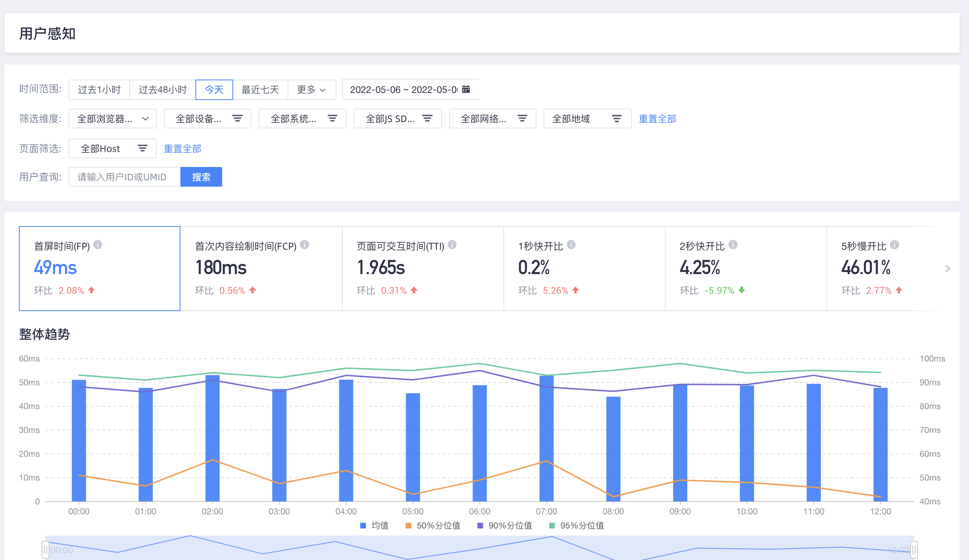969x560 pixels.
Task: Open the 全部JS SD filter dropdown
Action: 398,119
